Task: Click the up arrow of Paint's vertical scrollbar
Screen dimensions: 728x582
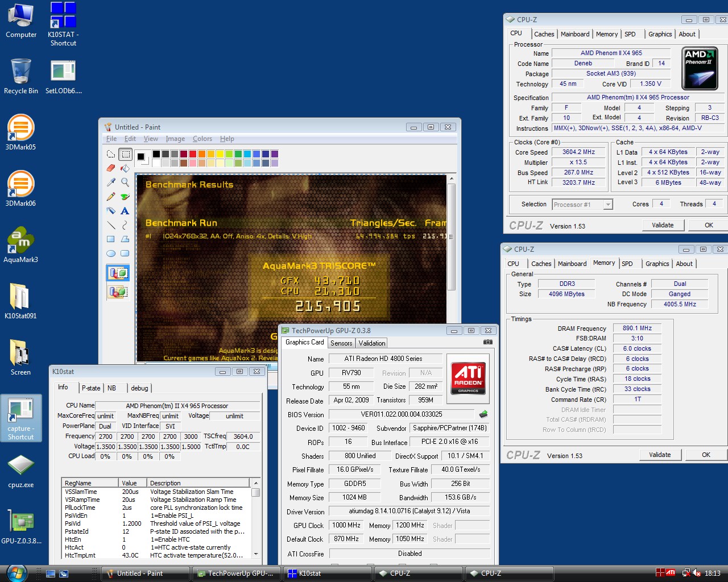Action: (x=452, y=179)
